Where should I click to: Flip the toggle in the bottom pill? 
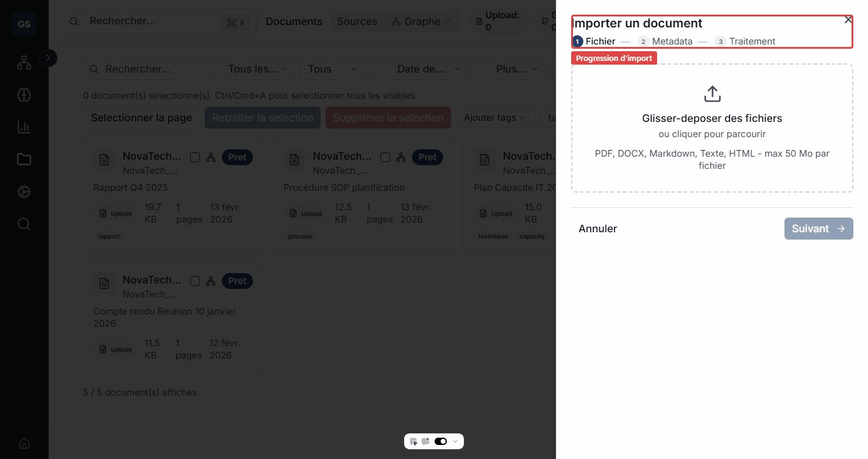441,441
